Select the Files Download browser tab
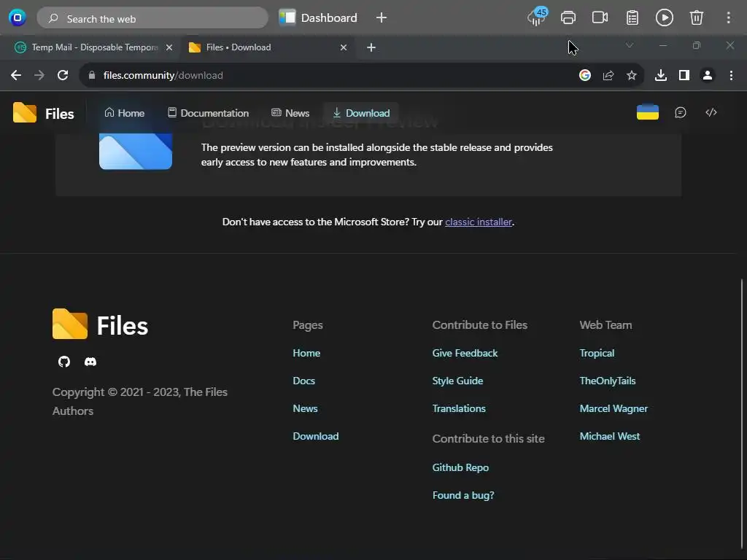Screen dimensions: 747x560 [267, 47]
